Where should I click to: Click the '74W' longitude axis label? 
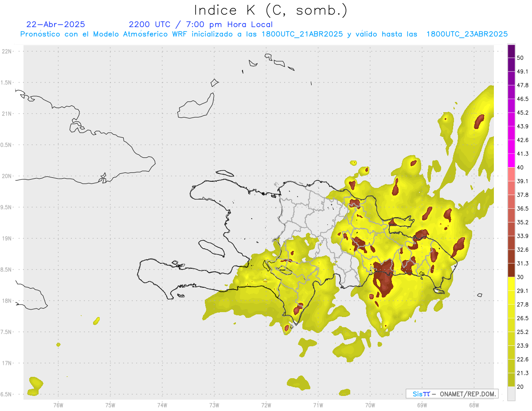[x=162, y=405]
